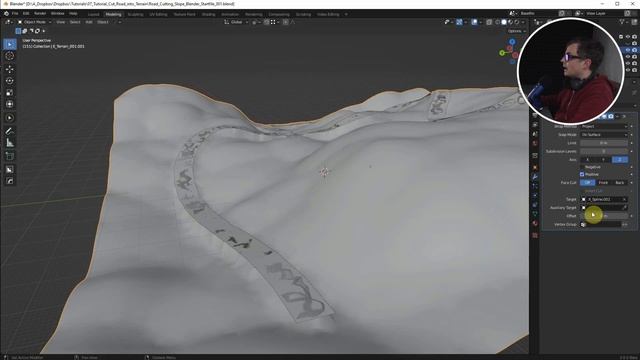Open the Material properties tab
The height and width of the screenshot is (360, 640).
click(x=535, y=223)
